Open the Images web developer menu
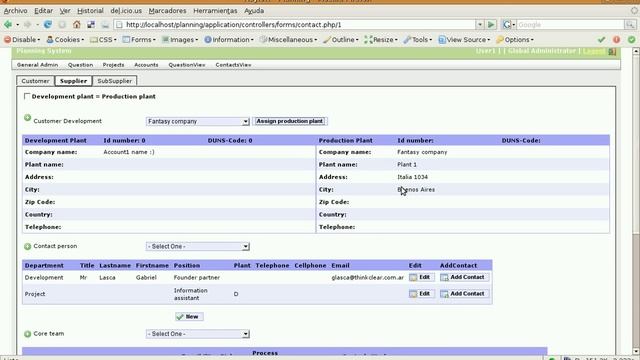This screenshot has height=360, width=640. tap(180, 40)
